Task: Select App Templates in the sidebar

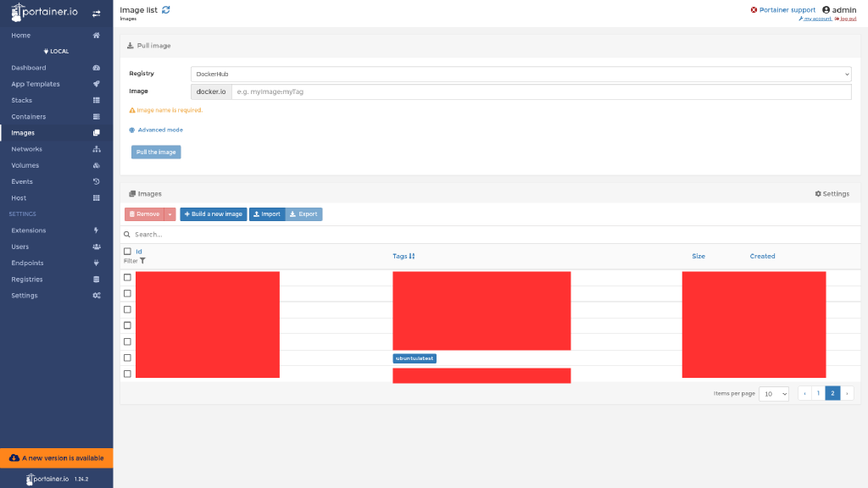Action: pos(36,83)
